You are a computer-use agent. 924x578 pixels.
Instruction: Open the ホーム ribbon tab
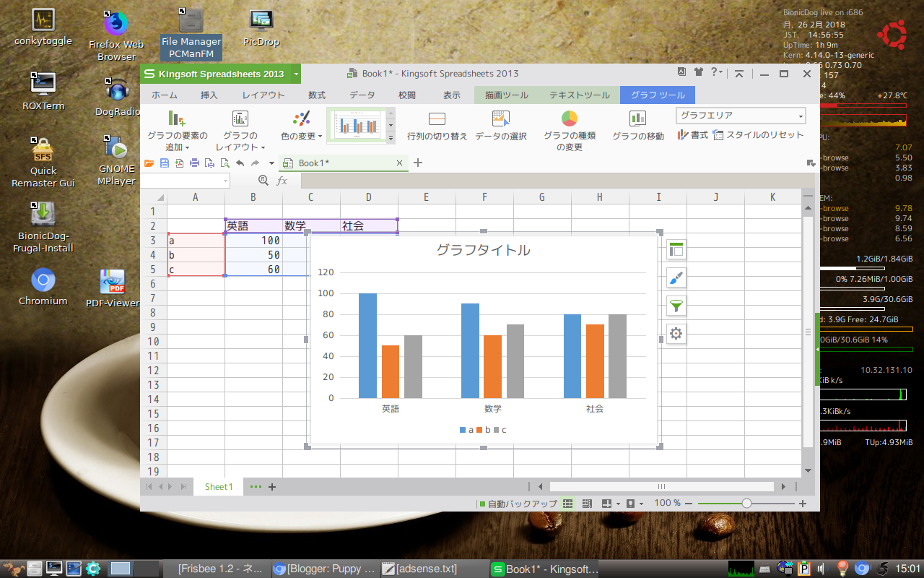pos(165,95)
